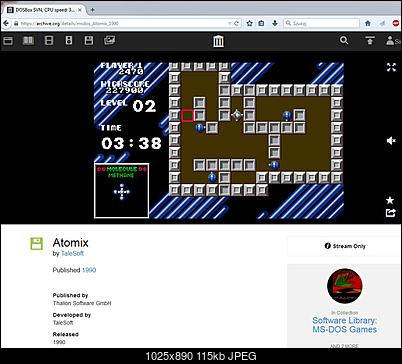Viewport: 402px width, 364px height.
Task: Open Software Library: MS-DOS Games link
Action: coord(345,325)
